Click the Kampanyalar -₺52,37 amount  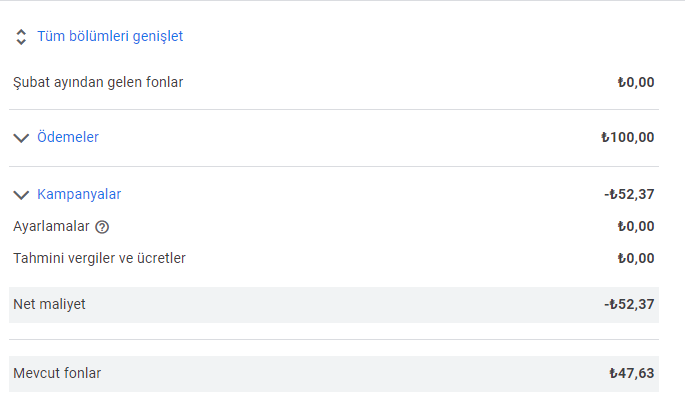point(629,194)
